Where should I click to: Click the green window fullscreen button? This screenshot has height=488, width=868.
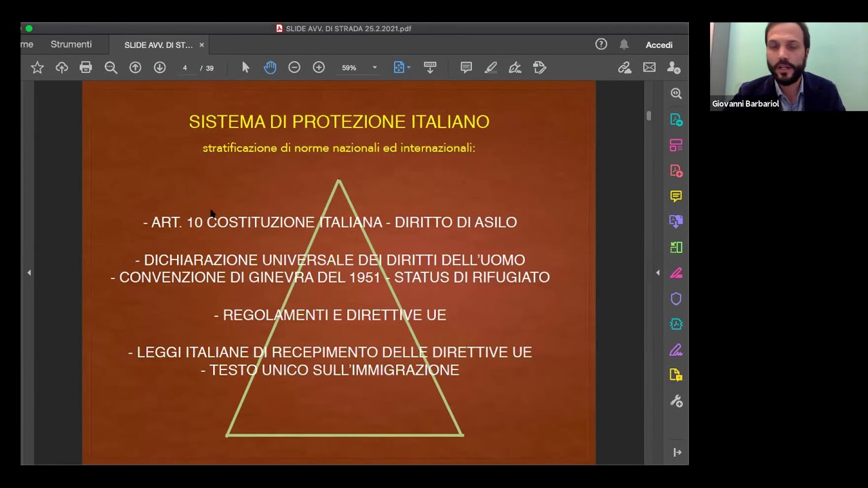point(28,28)
